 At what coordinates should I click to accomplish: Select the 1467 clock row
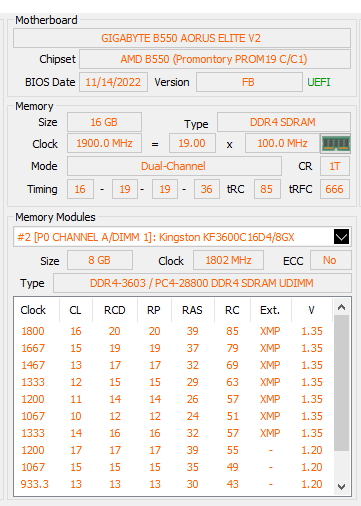click(173, 365)
